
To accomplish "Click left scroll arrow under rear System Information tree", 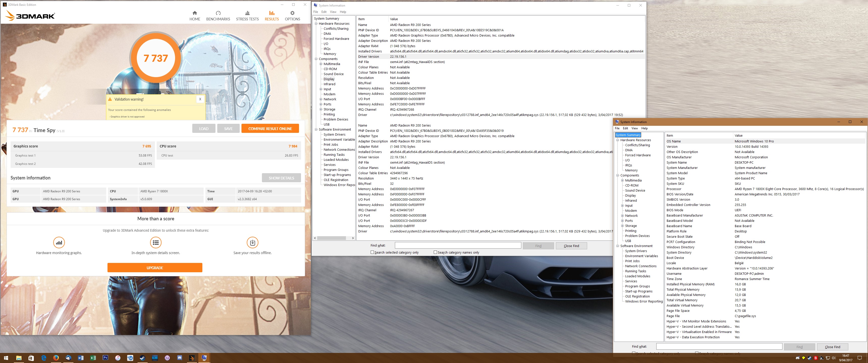I will click(x=315, y=238).
